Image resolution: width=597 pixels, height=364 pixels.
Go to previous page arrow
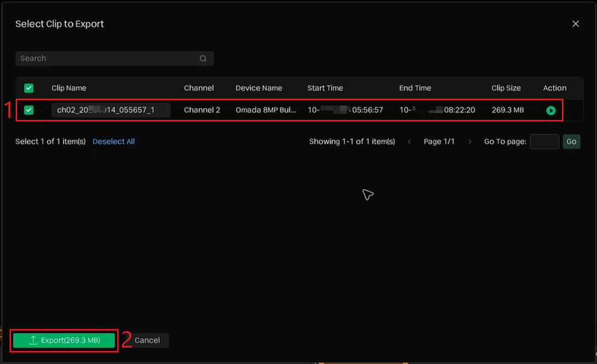(x=410, y=141)
